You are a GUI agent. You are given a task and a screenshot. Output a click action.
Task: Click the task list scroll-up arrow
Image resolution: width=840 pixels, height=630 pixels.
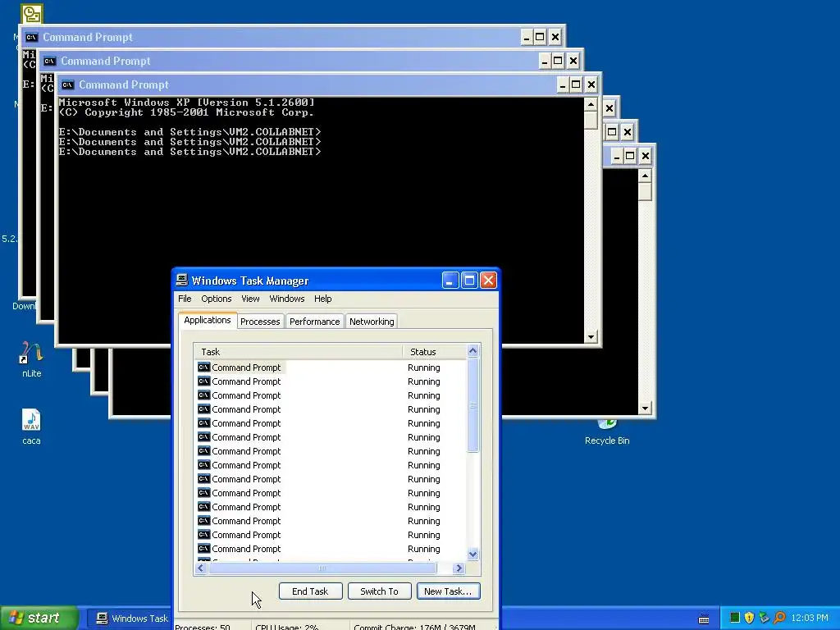click(472, 351)
